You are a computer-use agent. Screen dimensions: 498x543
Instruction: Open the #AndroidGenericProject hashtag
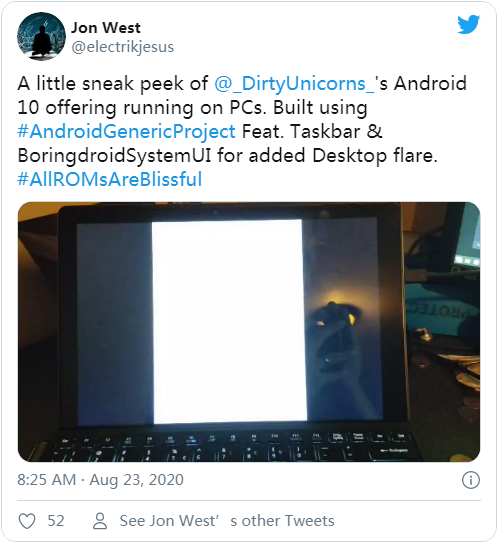pyautogui.click(x=126, y=132)
